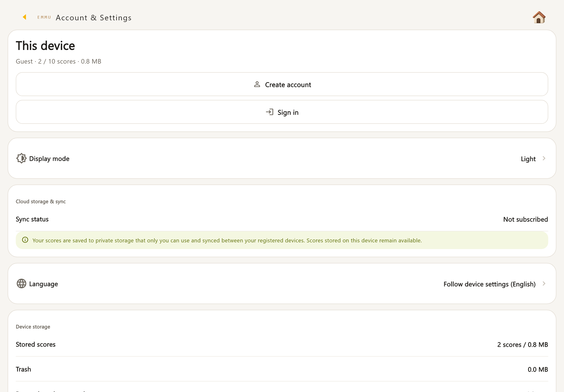The height and width of the screenshot is (392, 564).
Task: Select the Sign in button
Action: pyautogui.click(x=282, y=112)
